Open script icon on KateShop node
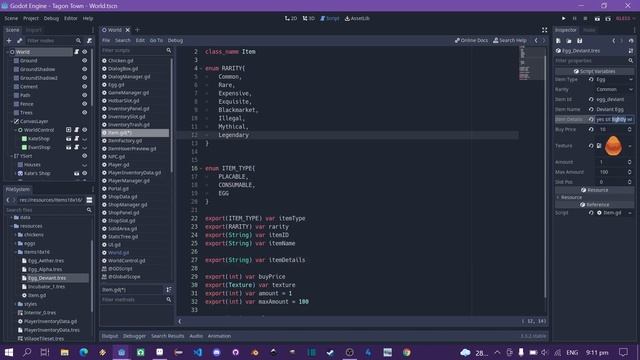The width and height of the screenshot is (640, 360). 76,139
